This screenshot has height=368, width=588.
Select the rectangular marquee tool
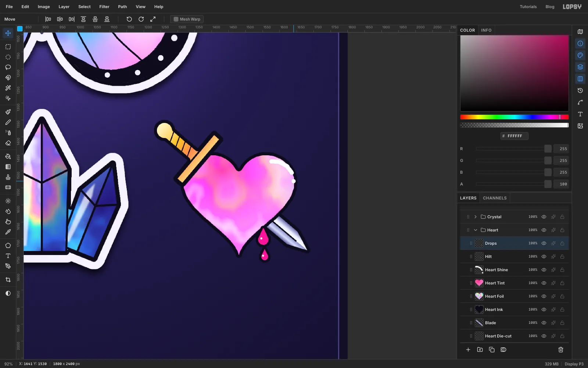8,47
